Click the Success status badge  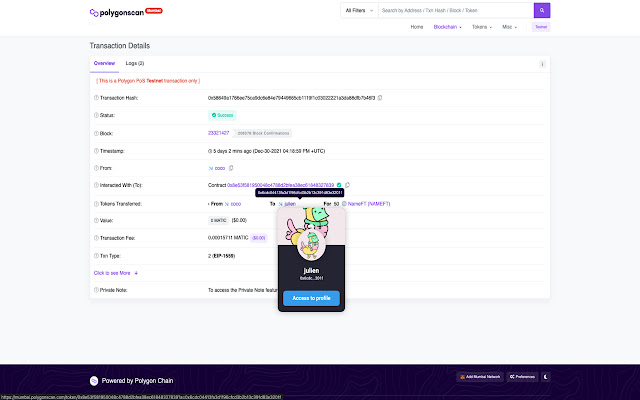222,115
